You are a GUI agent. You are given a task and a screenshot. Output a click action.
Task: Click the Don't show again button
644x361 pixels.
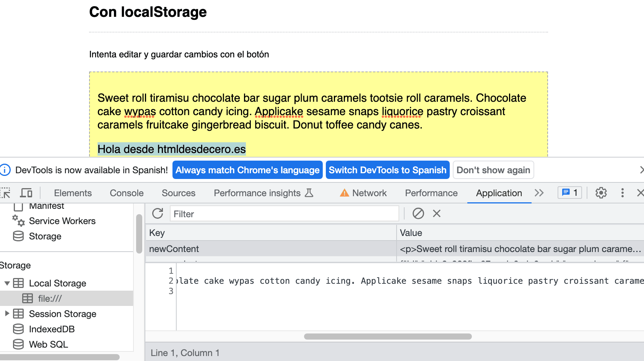point(493,170)
